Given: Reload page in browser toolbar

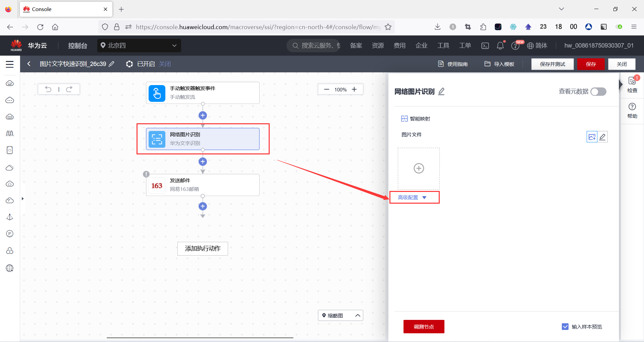Looking at the screenshot, I should click(40, 27).
